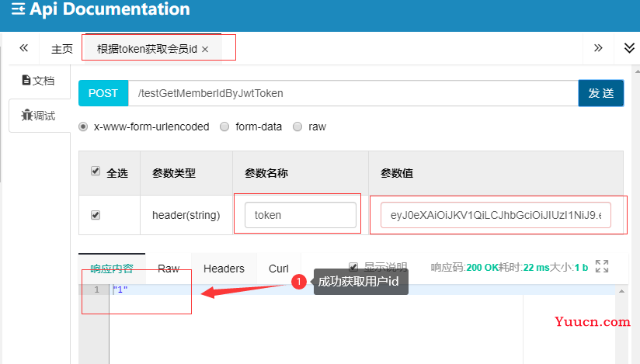Click the 22 ms elapsed time text

click(x=537, y=268)
